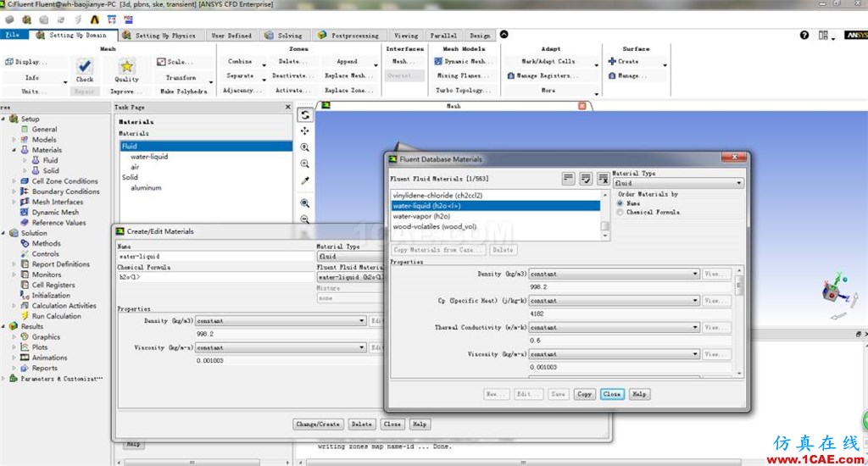
Task: Open Run Calculation in the tree
Action: point(57,316)
